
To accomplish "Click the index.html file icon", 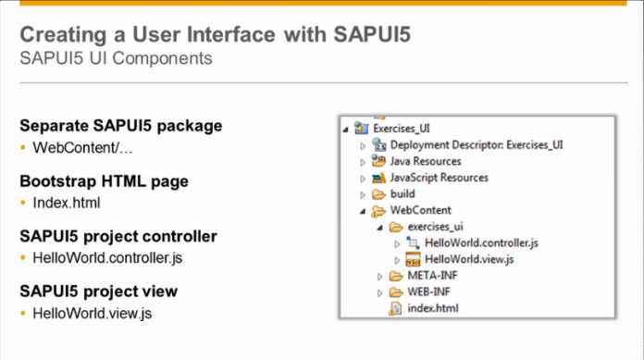I will (395, 308).
